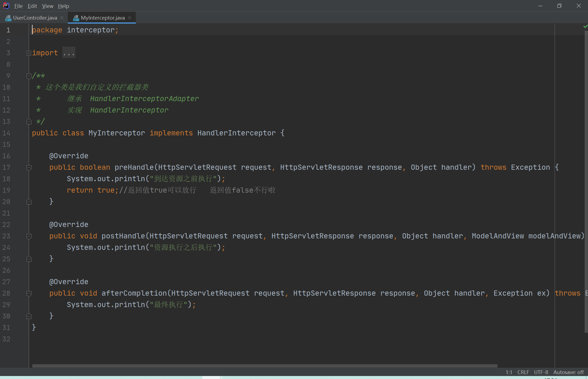Collapse the postHandle method at line 23

[29, 236]
